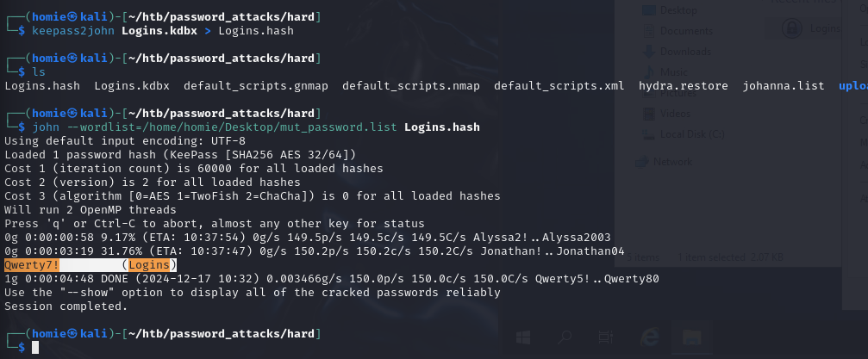The height and width of the screenshot is (359, 868).
Task: Click the Logins.kdbx filename in ls output
Action: pos(132,86)
